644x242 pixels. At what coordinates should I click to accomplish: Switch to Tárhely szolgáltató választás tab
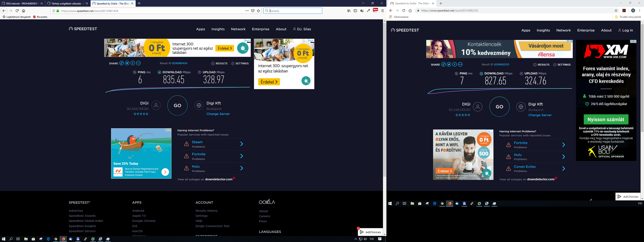coord(68,4)
